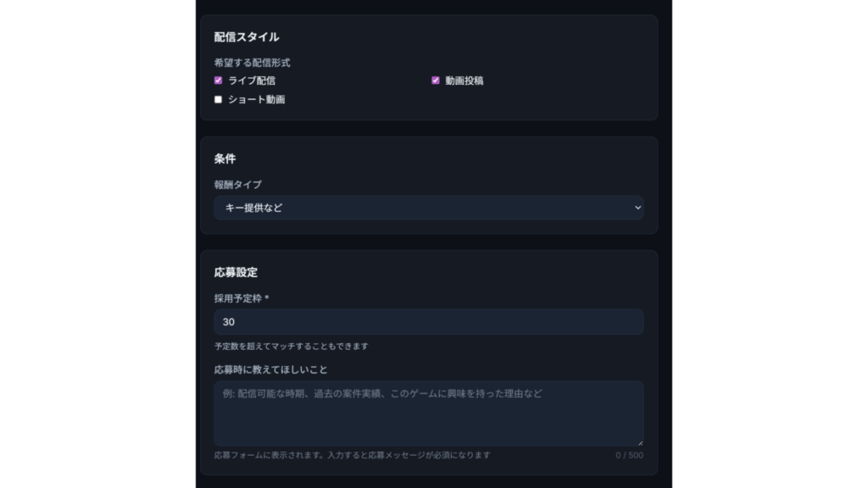This screenshot has height=488, width=868.
Task: Click the 報酬タイプ field label
Action: [238, 184]
